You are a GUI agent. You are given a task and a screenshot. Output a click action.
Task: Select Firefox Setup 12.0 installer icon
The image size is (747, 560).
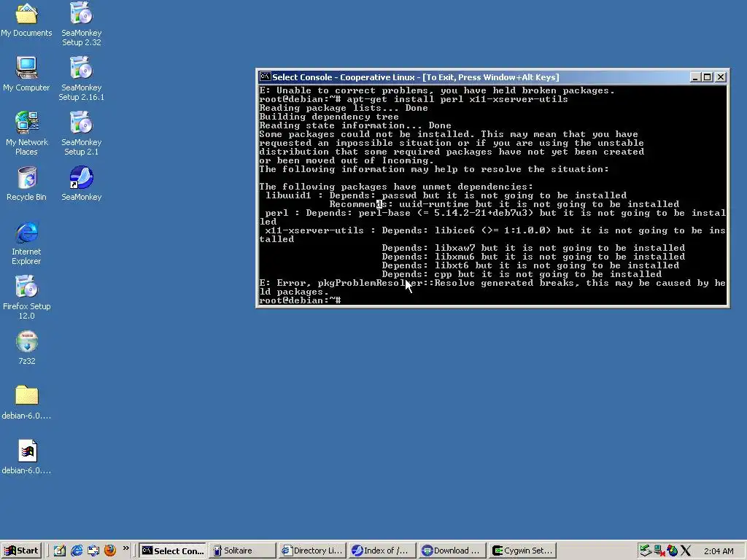click(x=26, y=297)
